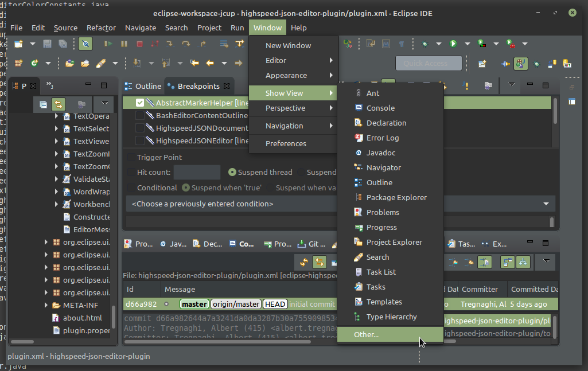Select Other... in Show View submenu
The image size is (588, 371).
tap(391, 335)
